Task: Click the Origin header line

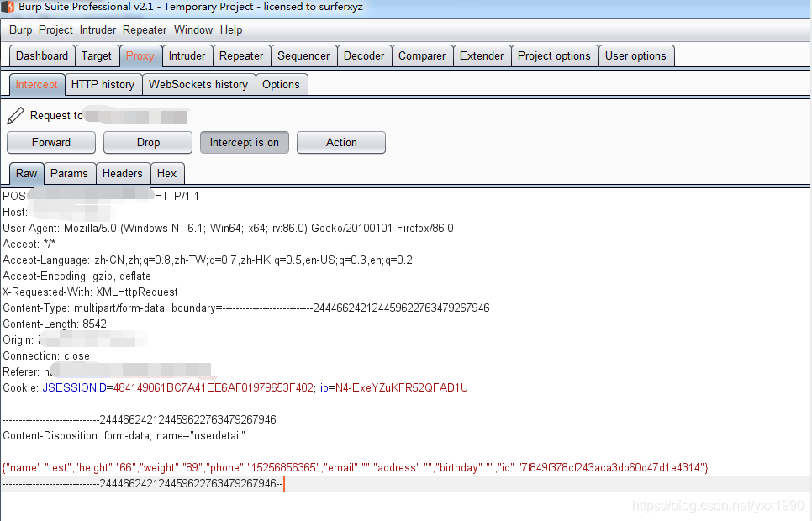Action: (74, 340)
